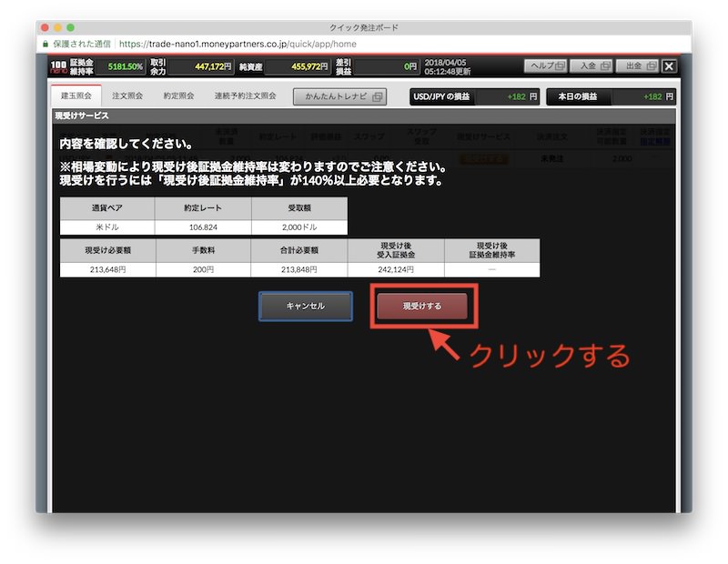This screenshot has width=728, height=564.
Task: Click the 現受けサービス section header
Action: (x=364, y=116)
